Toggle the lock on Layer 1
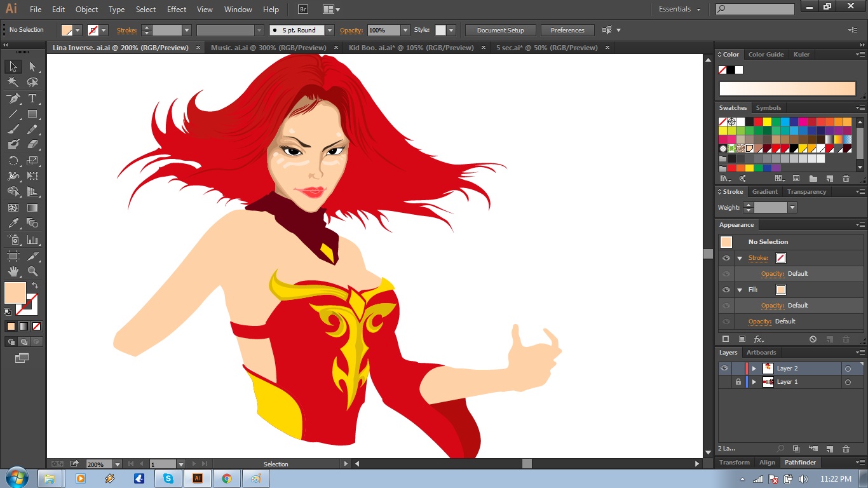This screenshot has height=488, width=868. pos(738,382)
